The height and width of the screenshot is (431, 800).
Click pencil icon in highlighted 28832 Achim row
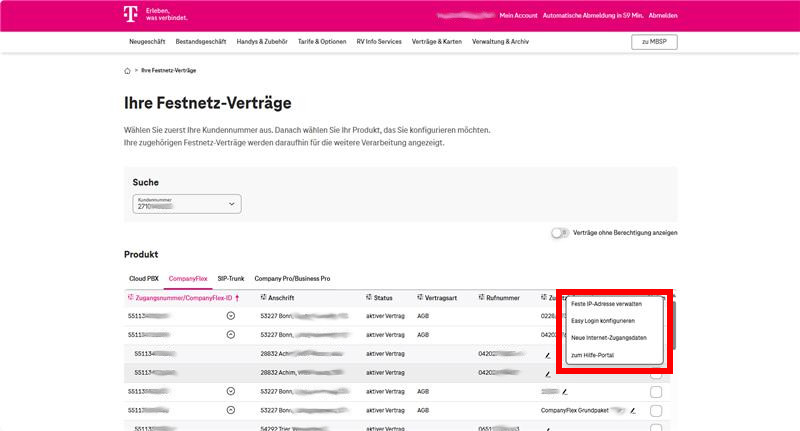tap(547, 374)
